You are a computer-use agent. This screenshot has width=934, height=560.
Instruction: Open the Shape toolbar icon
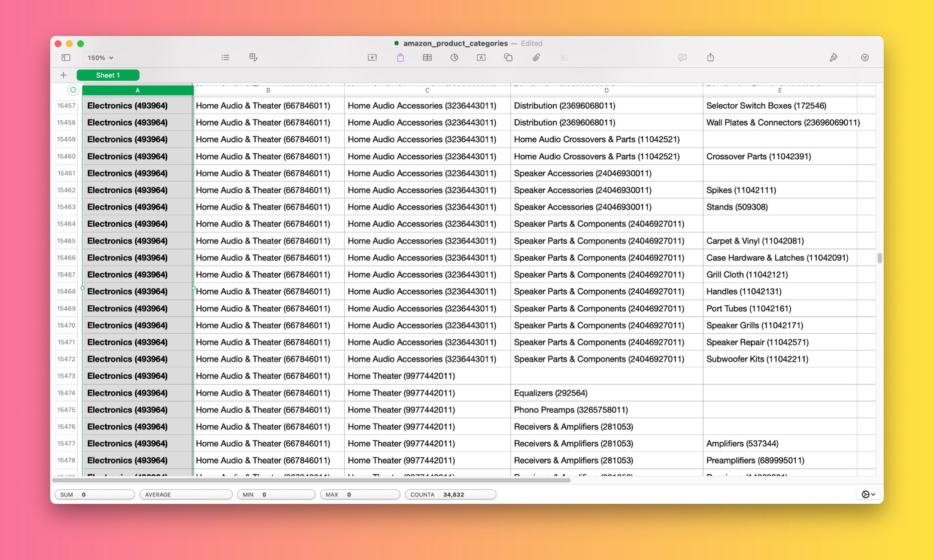[508, 57]
